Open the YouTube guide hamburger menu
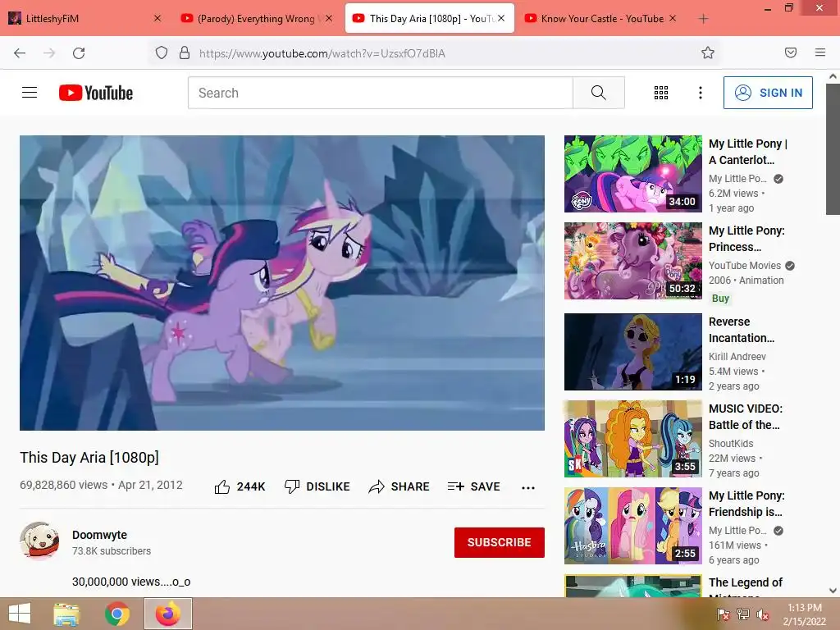 30,93
